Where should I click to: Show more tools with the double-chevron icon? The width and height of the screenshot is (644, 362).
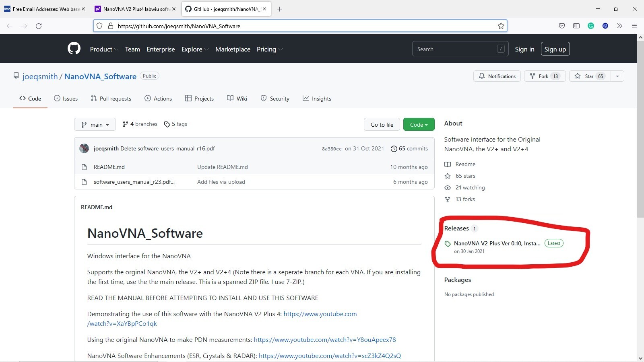click(620, 26)
